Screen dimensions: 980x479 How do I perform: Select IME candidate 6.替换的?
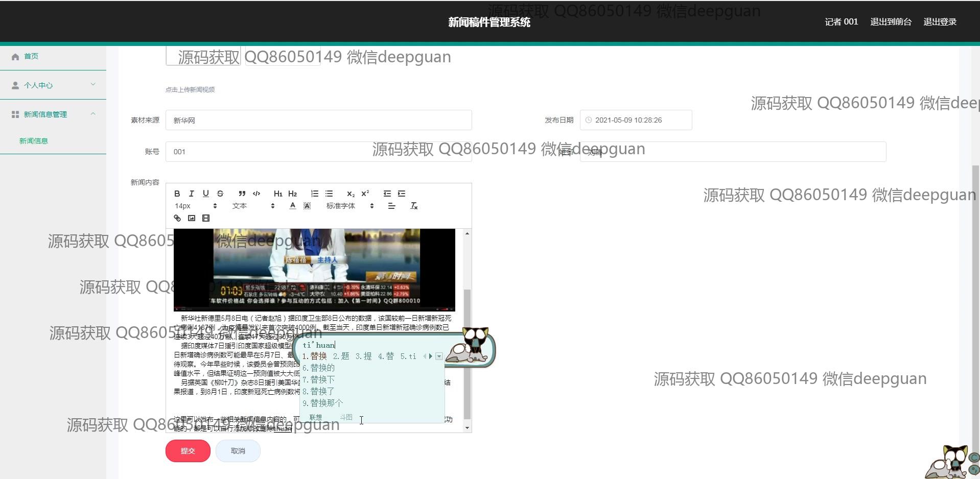pos(318,368)
